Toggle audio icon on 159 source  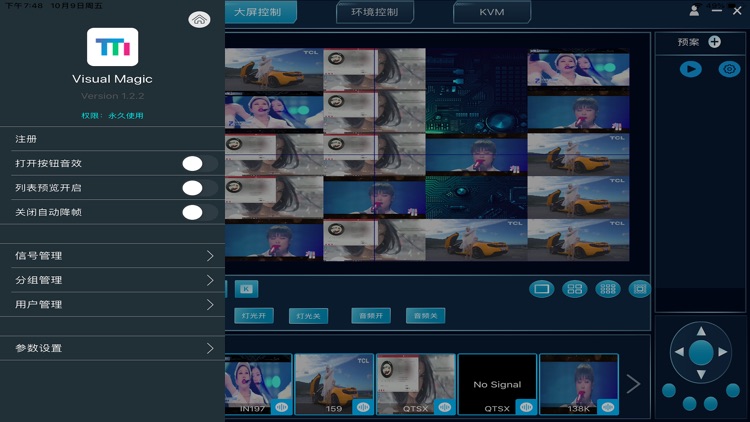click(x=363, y=407)
